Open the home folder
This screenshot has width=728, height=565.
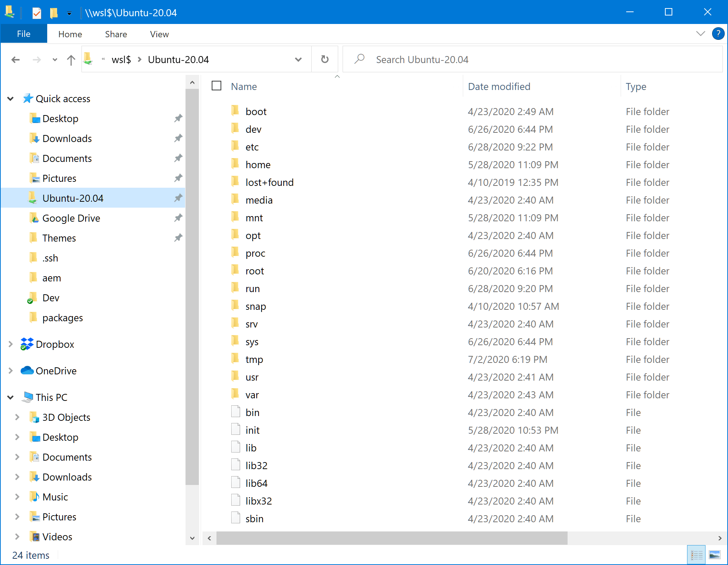click(x=258, y=165)
